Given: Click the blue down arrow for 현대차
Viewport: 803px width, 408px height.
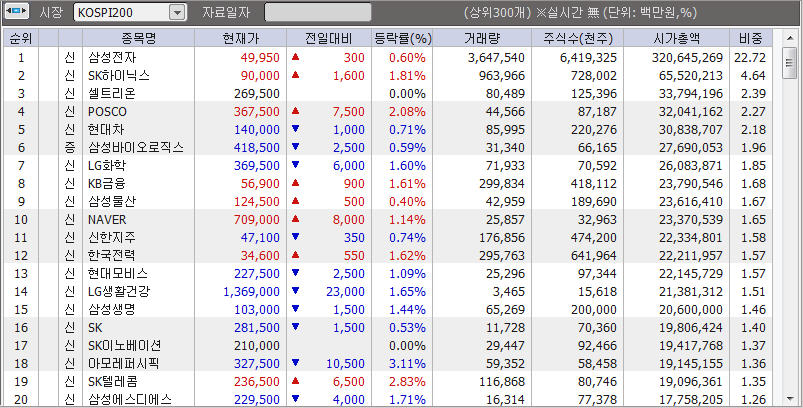Looking at the screenshot, I should [x=296, y=129].
